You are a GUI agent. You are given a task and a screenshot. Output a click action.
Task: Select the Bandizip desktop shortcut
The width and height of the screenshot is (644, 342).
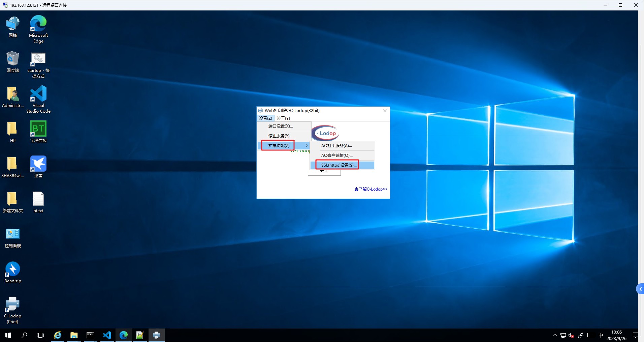tap(13, 272)
